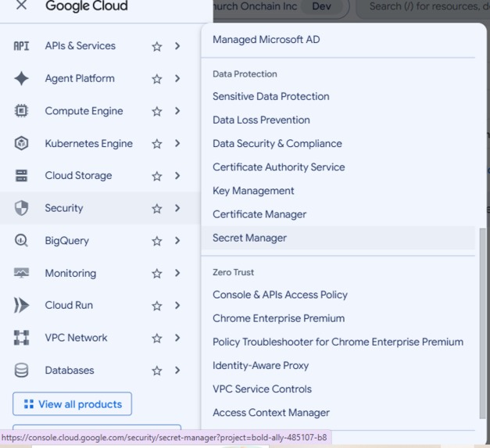Open VPC Service Controls

pos(262,389)
